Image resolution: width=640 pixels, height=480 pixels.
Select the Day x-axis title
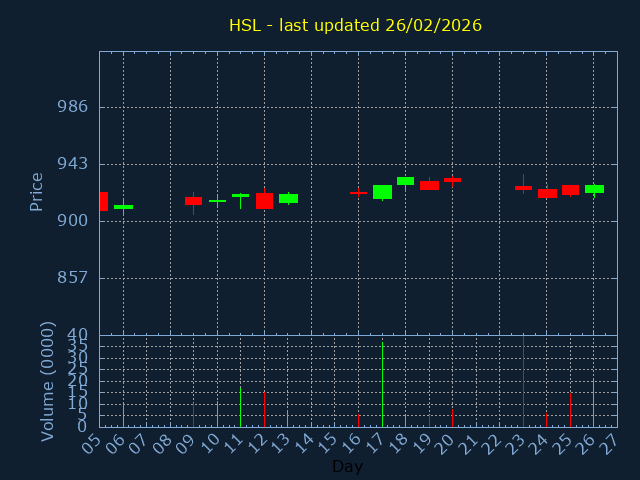[x=348, y=466]
